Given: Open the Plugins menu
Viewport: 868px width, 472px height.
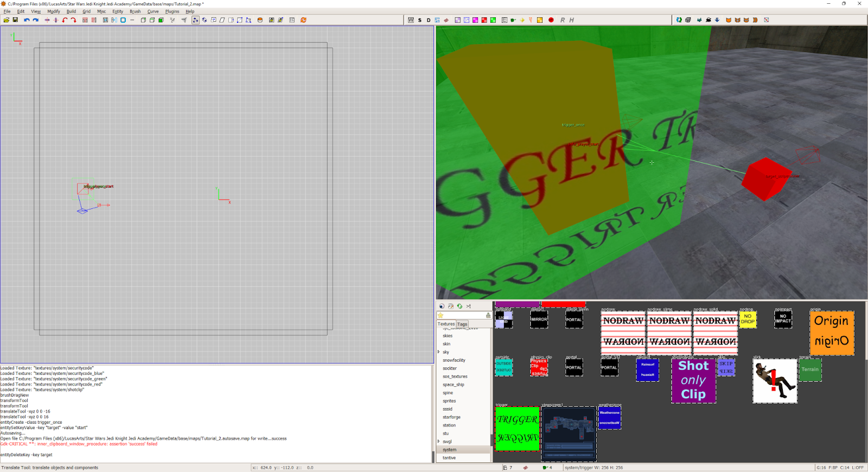Looking at the screenshot, I should [172, 11].
